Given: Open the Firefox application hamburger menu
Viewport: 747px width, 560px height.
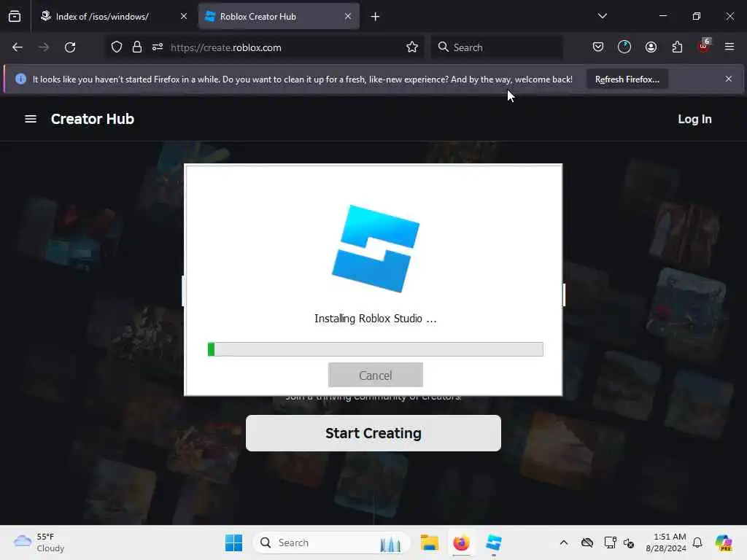Looking at the screenshot, I should 729,47.
